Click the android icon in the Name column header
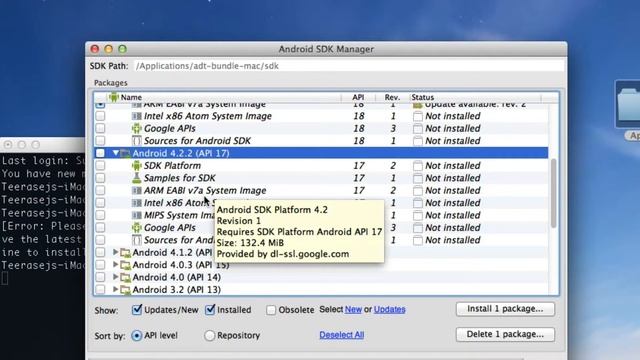 tap(113, 97)
